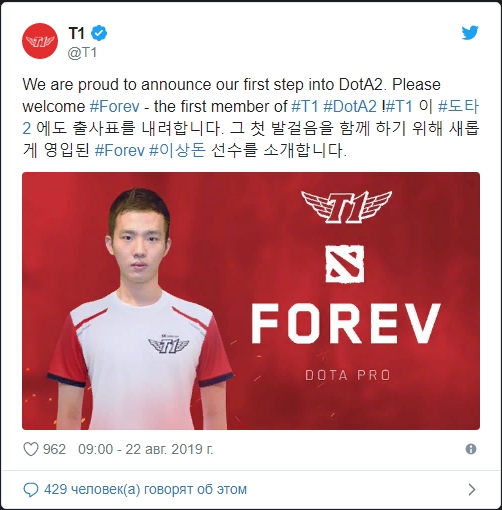Click the T1 profile avatar
502x510 pixels.
[40, 41]
